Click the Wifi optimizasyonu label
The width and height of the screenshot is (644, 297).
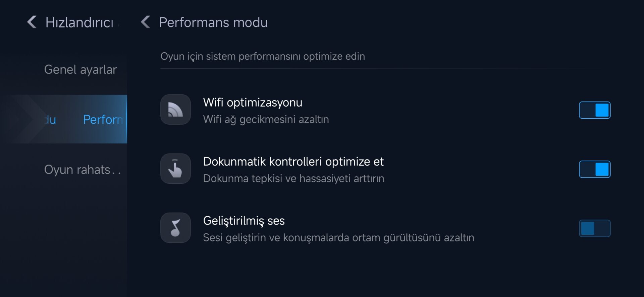coord(253,103)
